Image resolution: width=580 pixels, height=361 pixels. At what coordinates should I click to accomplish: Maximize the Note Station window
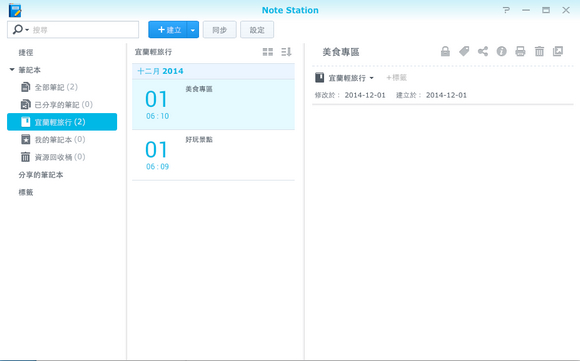click(x=546, y=10)
